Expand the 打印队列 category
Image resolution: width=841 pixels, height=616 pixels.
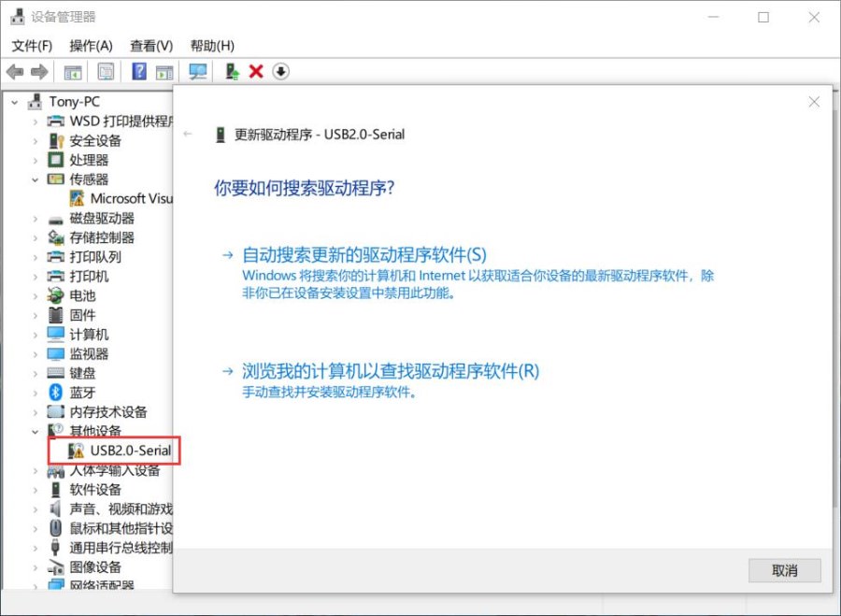point(36,257)
